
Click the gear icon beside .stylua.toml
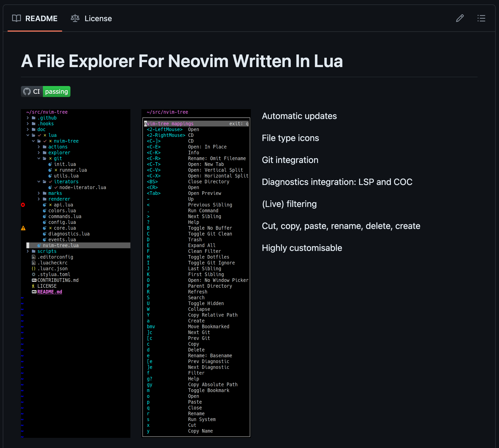point(34,275)
